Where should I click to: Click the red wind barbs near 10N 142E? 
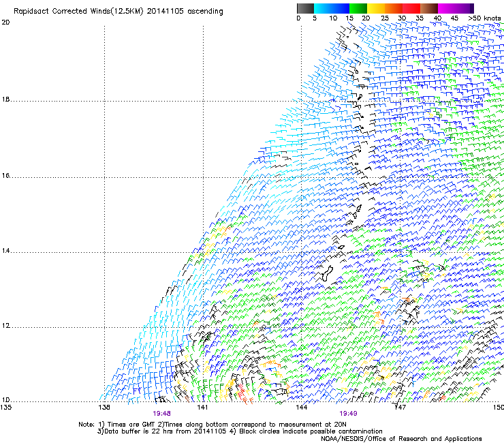(244, 395)
